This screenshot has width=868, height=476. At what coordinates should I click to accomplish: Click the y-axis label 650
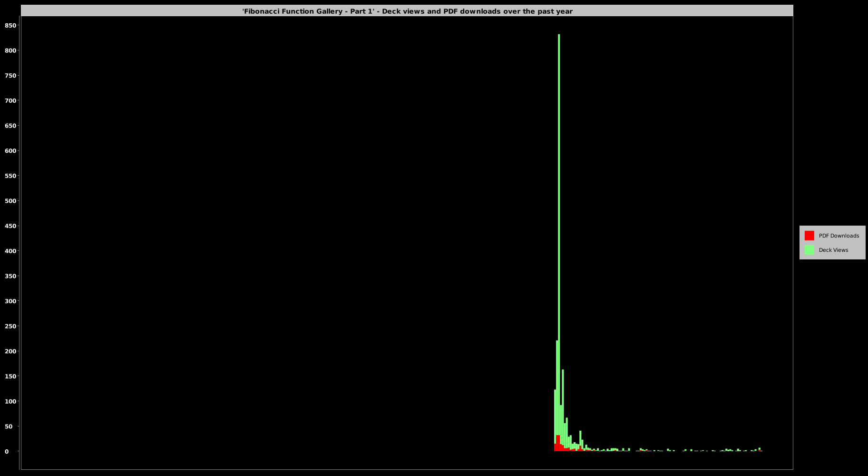(10, 126)
